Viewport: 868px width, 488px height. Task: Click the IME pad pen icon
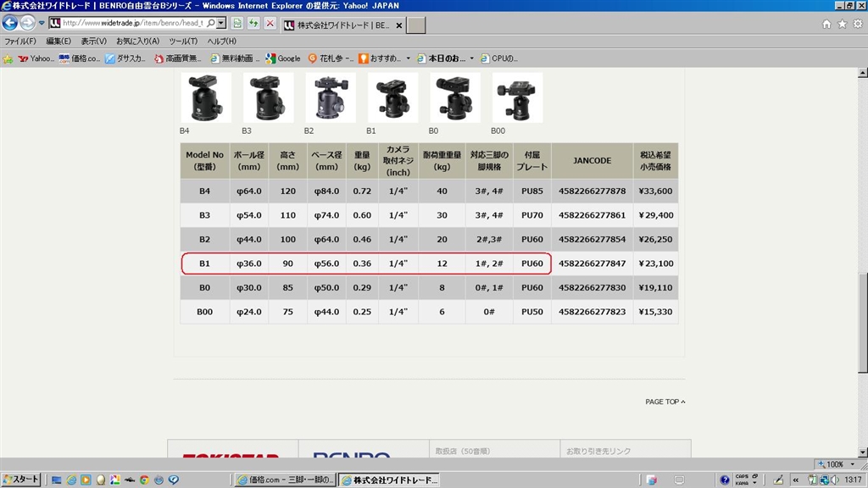pyautogui.click(x=778, y=480)
